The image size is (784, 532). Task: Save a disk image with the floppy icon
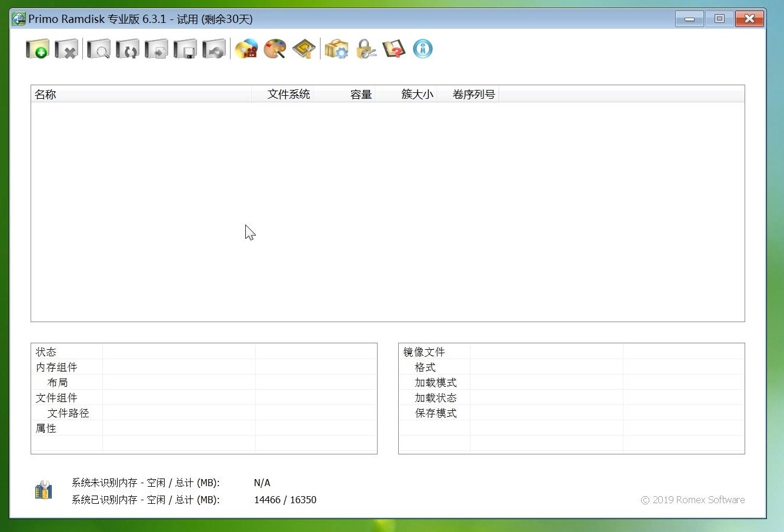click(x=185, y=49)
